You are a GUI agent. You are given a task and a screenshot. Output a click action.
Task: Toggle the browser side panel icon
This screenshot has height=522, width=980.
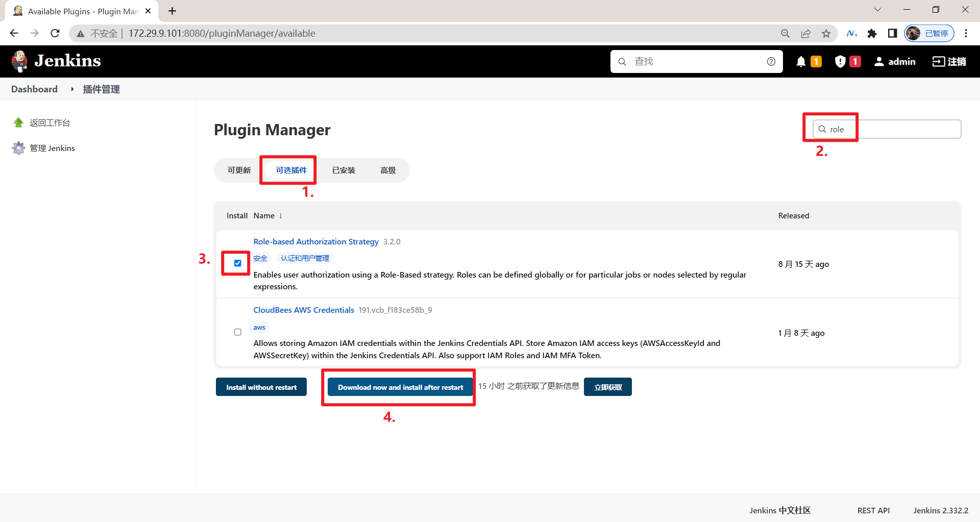pos(892,33)
